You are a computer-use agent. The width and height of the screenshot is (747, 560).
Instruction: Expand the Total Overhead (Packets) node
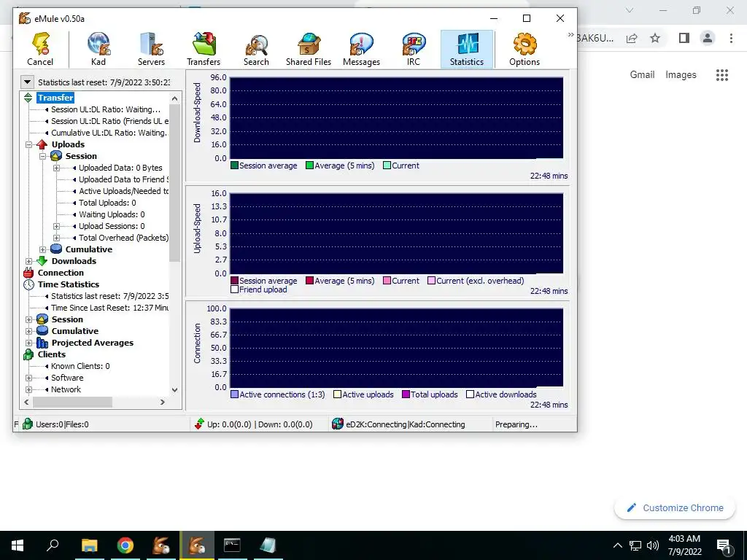(x=56, y=238)
